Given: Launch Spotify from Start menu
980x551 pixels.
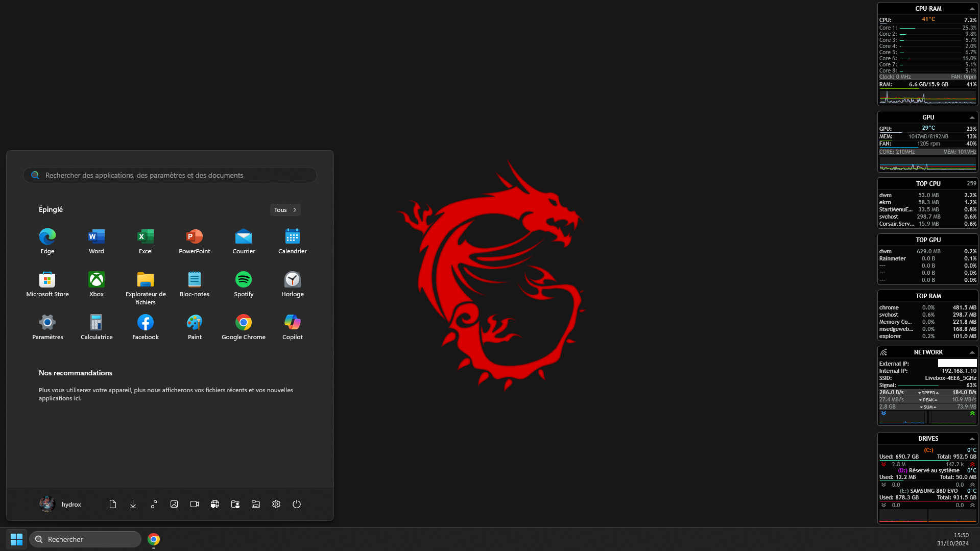Looking at the screenshot, I should click(x=244, y=284).
